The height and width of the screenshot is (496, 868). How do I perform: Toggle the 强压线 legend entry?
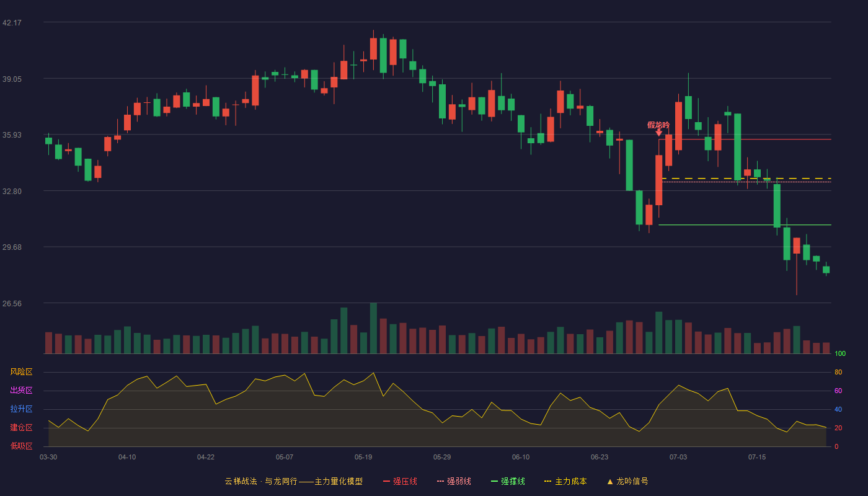[400, 481]
